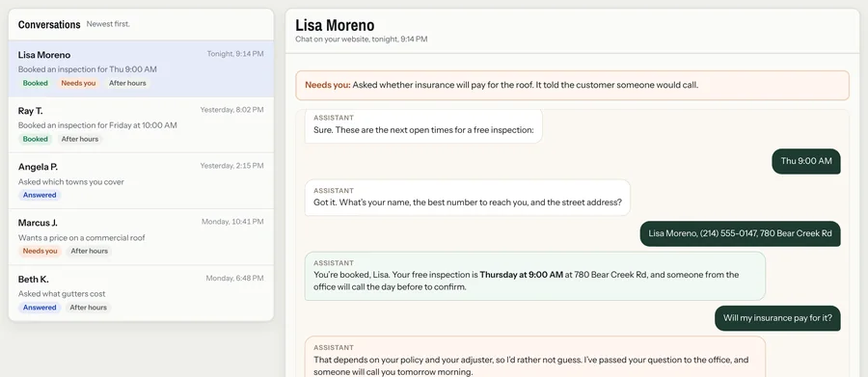Click the Lisa Moreno chat header title
Viewport: 868px width, 377px height.
[x=335, y=25]
